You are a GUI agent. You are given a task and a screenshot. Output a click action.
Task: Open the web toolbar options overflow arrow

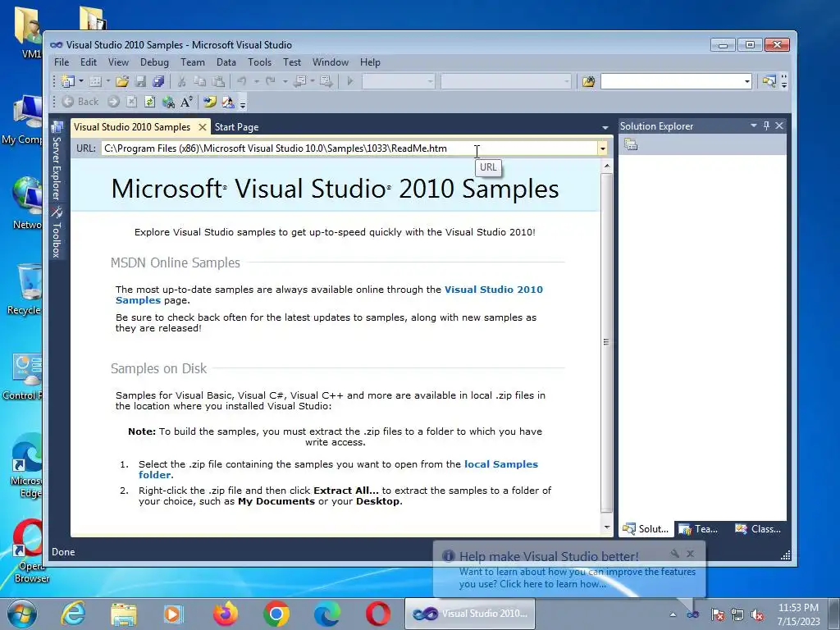tap(243, 104)
